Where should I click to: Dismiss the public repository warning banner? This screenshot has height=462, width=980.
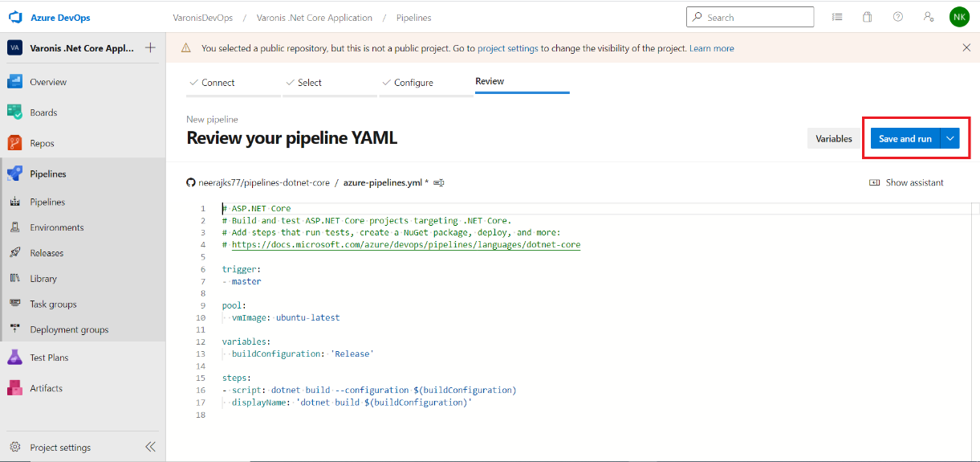(x=966, y=48)
